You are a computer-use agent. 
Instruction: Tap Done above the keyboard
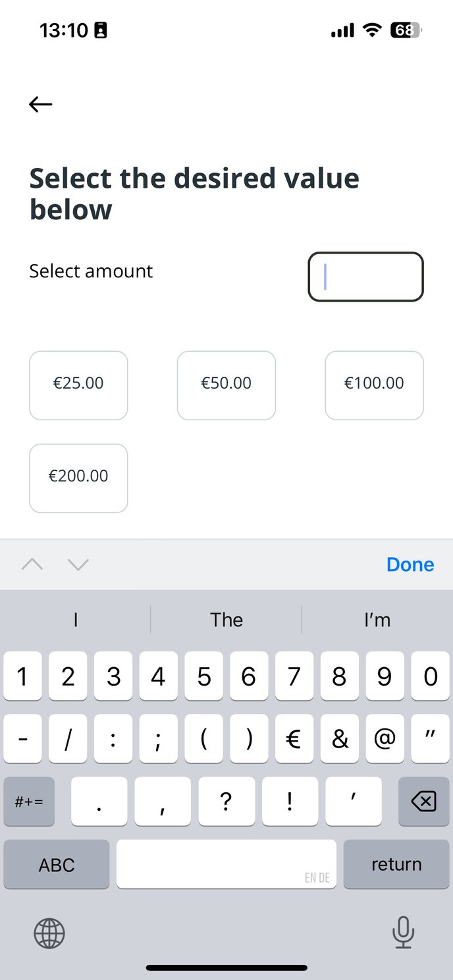(x=410, y=564)
